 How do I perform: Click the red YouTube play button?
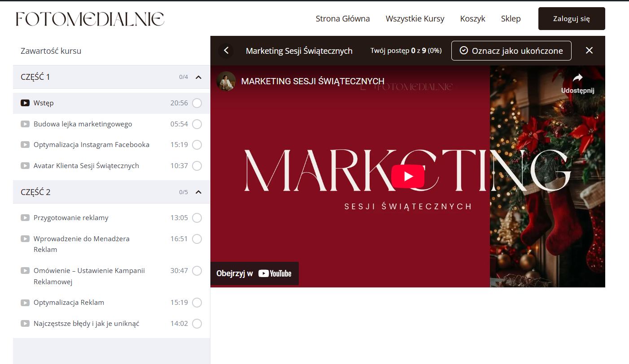(407, 176)
